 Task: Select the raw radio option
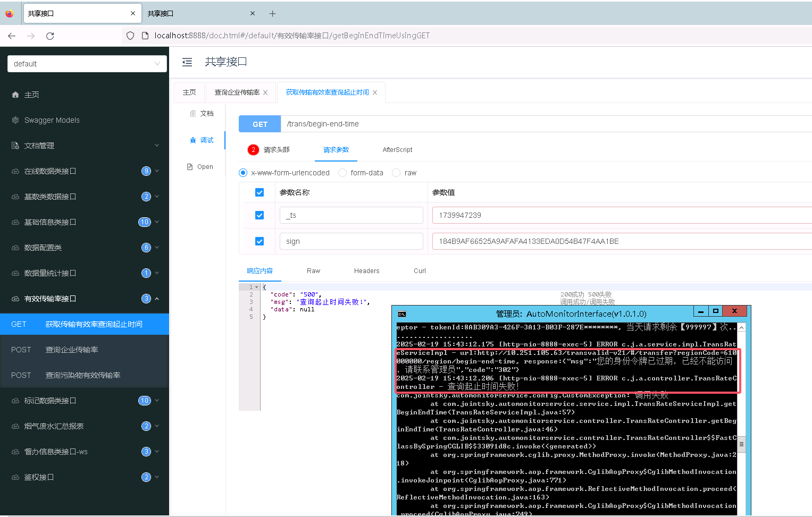[x=396, y=173]
